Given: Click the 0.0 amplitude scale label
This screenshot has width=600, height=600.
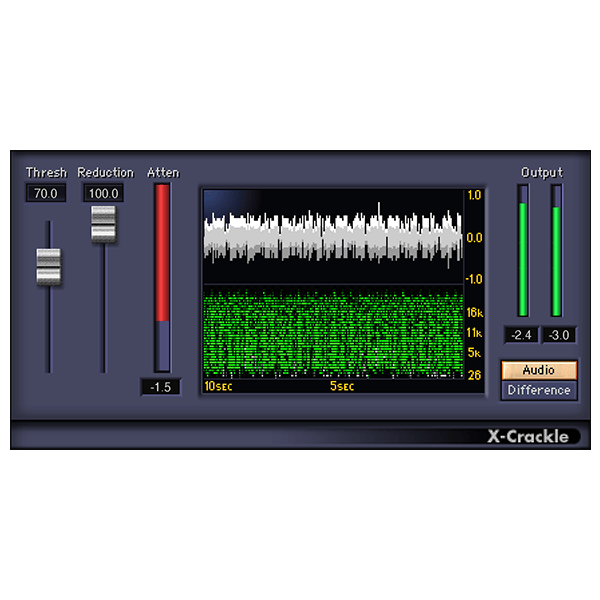Looking at the screenshot, I should pyautogui.click(x=474, y=238).
